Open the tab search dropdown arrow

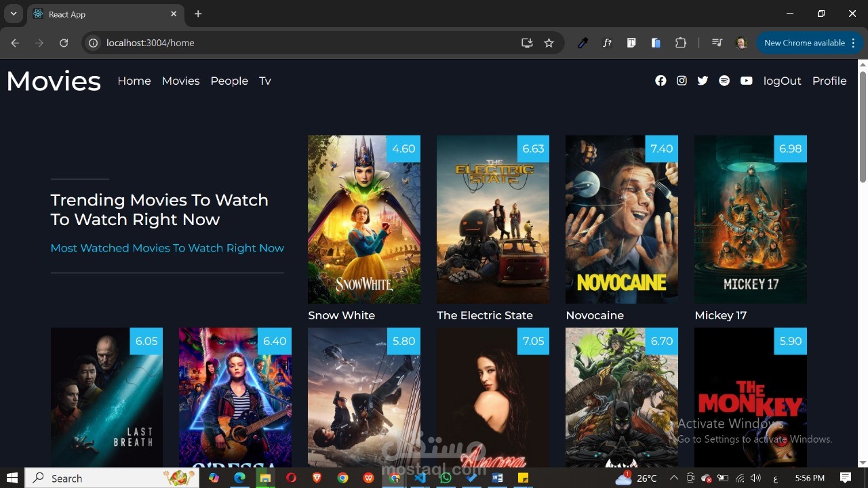13,14
